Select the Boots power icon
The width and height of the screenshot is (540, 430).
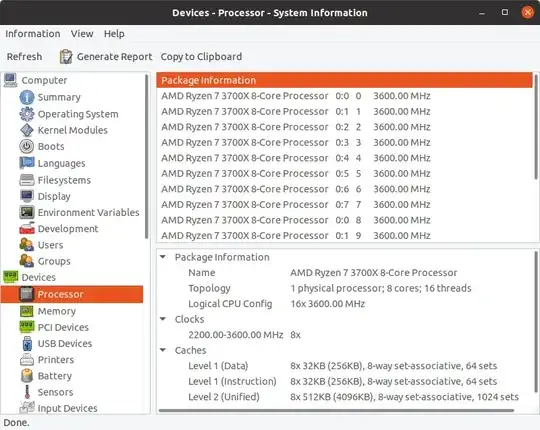(x=27, y=146)
